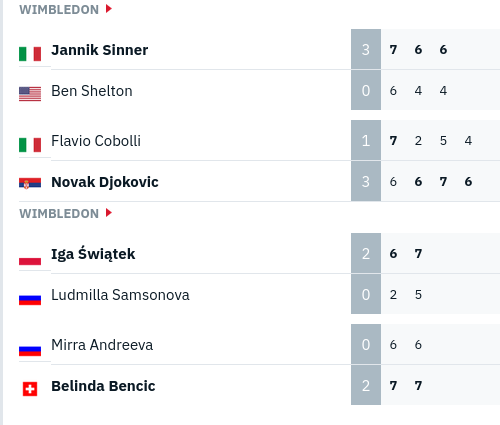Image resolution: width=500 pixels, height=425 pixels.
Task: Click Cobolli's sets-won score box showing 1
Action: (x=366, y=140)
